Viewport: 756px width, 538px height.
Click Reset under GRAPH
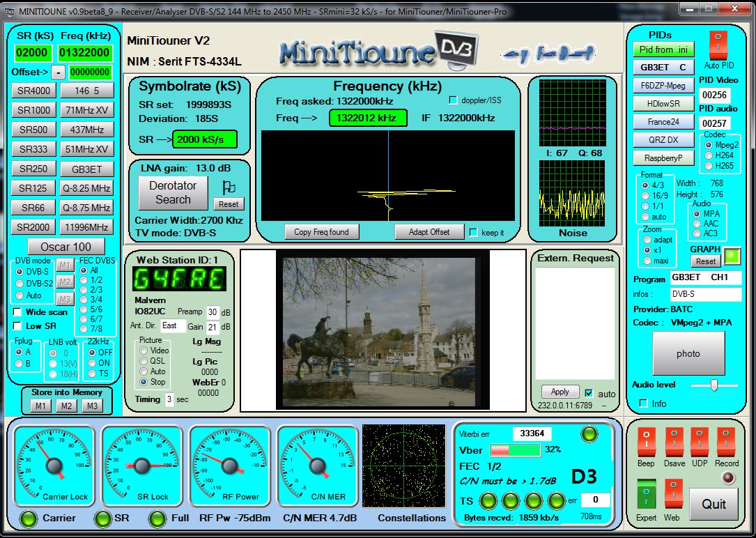(706, 261)
